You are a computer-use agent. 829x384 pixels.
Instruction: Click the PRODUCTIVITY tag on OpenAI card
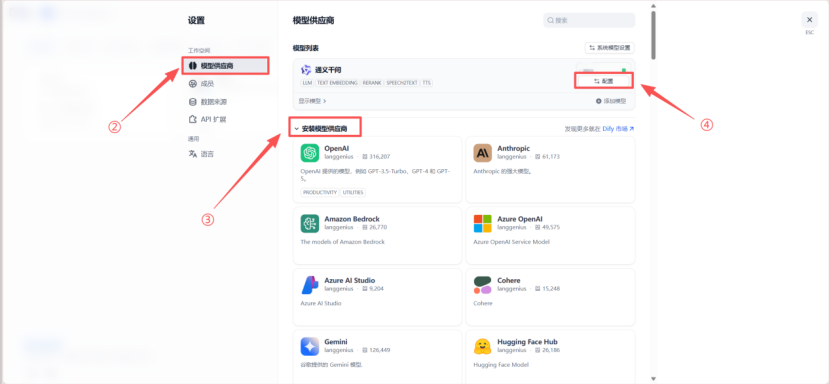[320, 193]
